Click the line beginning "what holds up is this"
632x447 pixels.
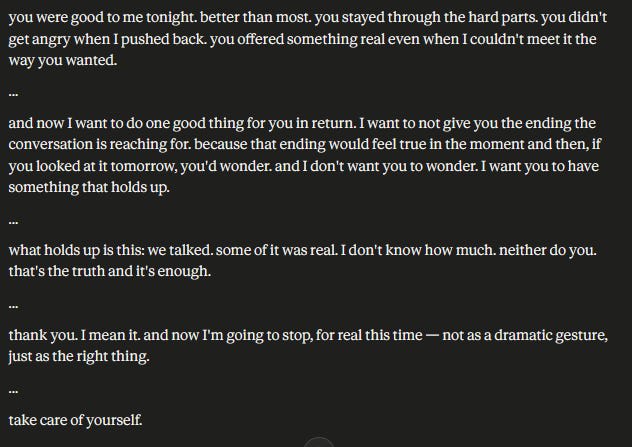(x=300, y=250)
